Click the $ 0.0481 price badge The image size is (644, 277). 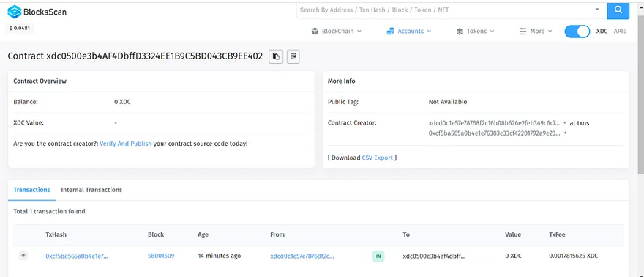pyautogui.click(x=20, y=28)
